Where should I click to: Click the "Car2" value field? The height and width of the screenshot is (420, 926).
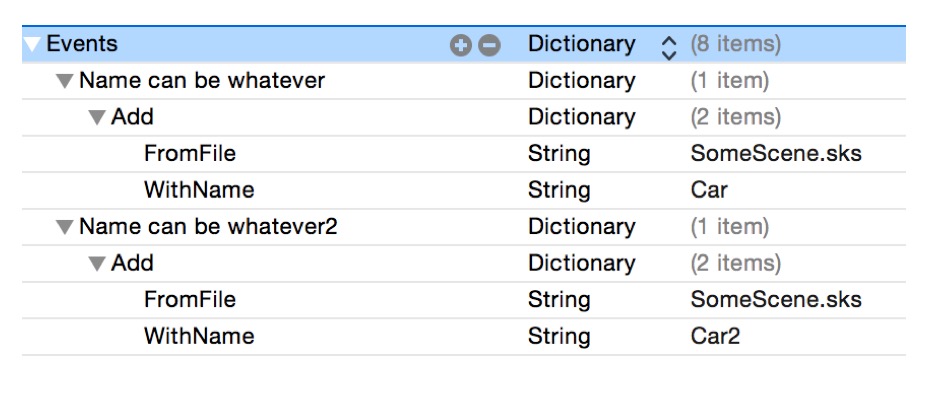tap(715, 336)
